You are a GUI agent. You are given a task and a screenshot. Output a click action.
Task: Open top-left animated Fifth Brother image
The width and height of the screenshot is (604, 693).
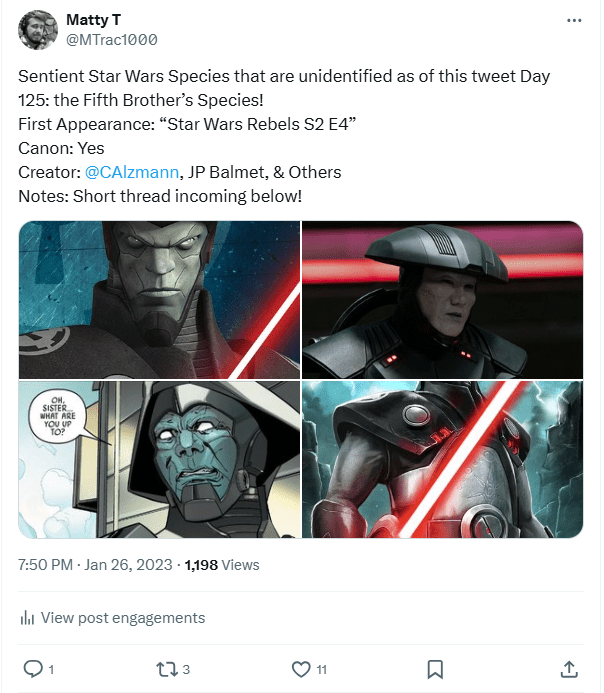[159, 299]
